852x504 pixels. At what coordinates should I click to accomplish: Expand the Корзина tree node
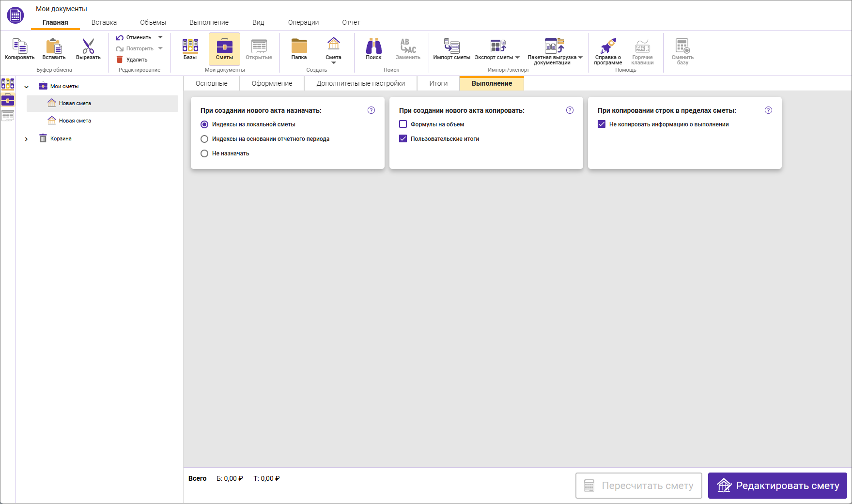[27, 139]
